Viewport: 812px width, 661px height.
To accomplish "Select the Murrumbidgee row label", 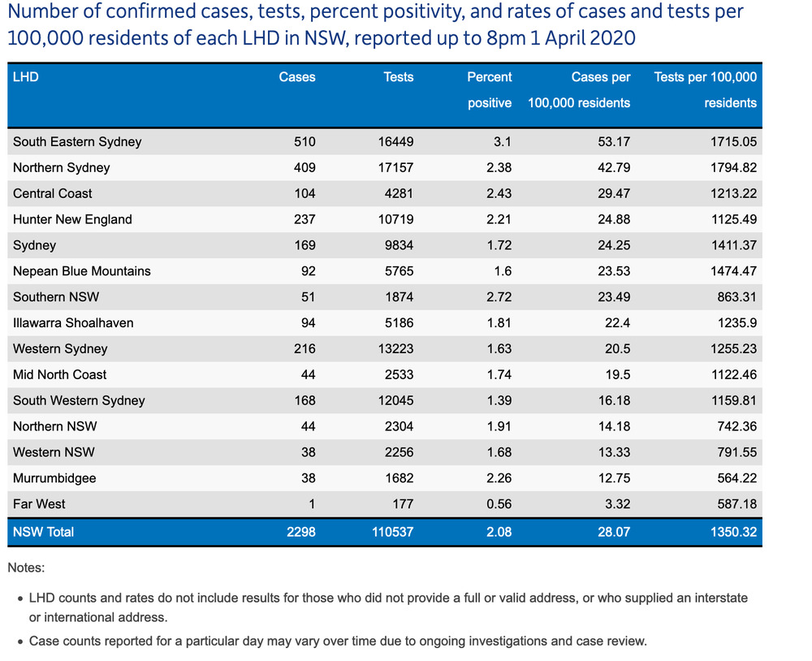I will [54, 478].
